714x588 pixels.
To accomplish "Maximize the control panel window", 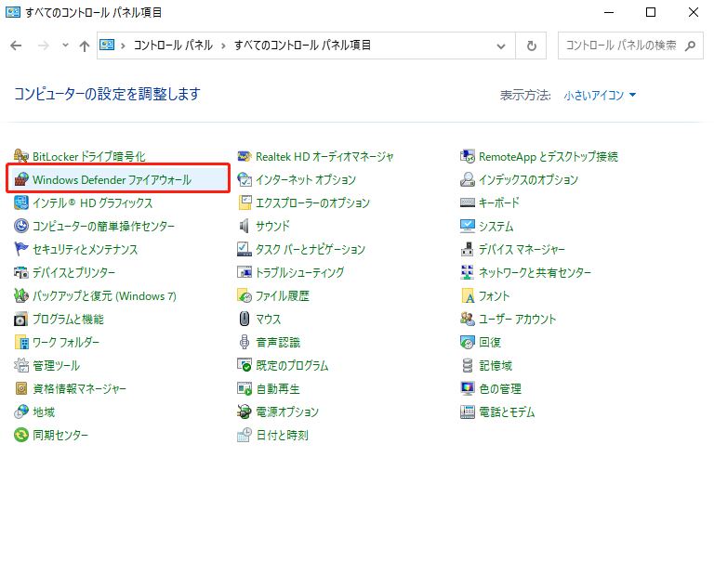I will (651, 12).
